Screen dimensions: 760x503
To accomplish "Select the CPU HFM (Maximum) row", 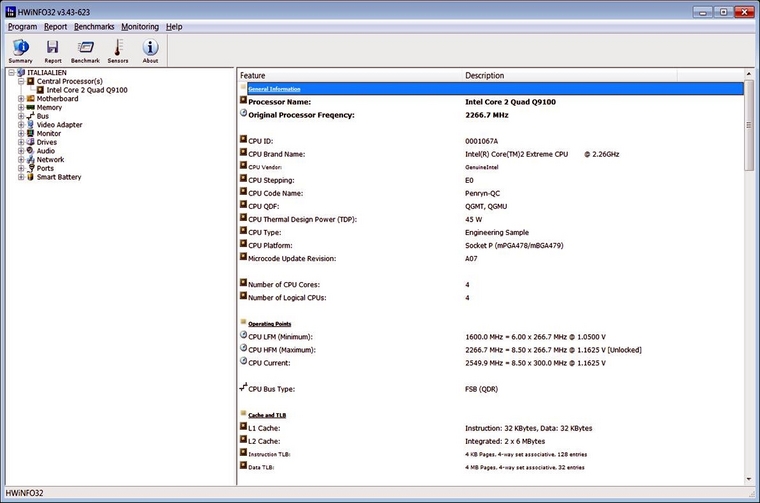I will 491,350.
